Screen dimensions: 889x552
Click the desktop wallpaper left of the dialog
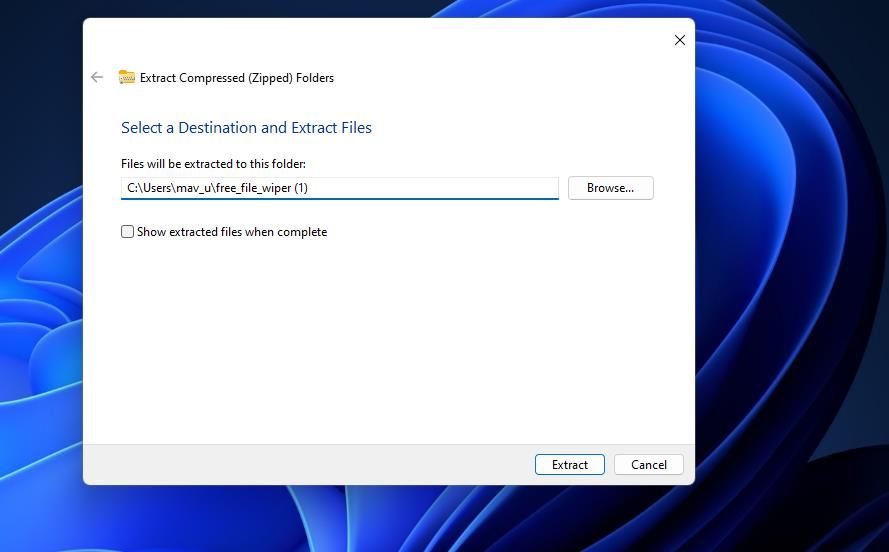[41, 272]
